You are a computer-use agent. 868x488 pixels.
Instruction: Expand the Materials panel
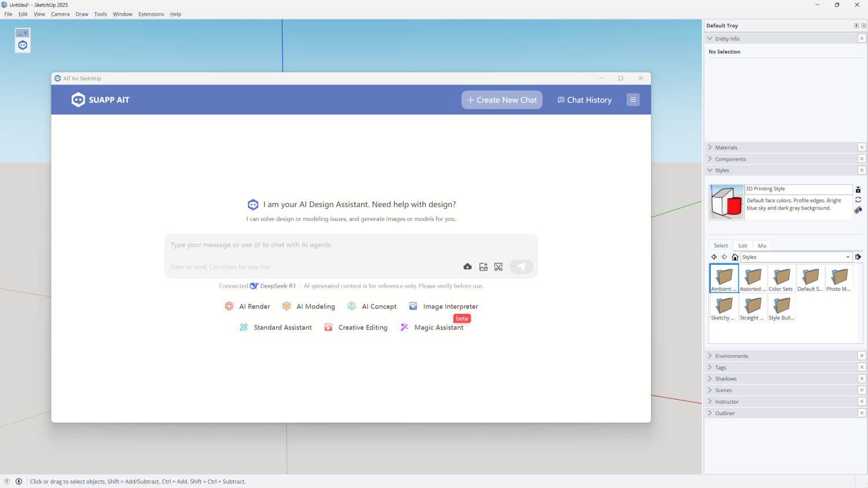click(726, 147)
